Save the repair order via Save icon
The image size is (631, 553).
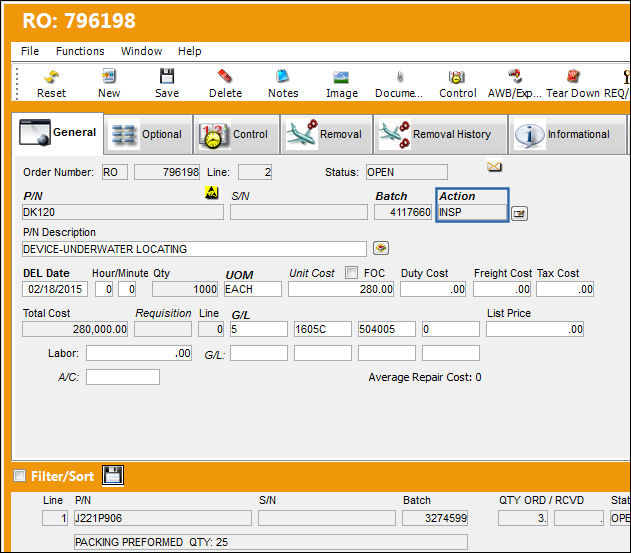167,84
